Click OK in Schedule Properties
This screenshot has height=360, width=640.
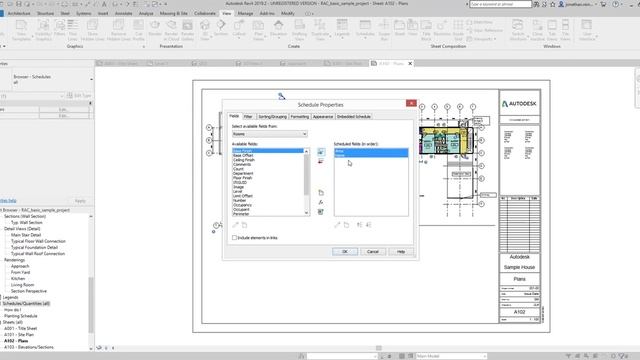[345, 251]
